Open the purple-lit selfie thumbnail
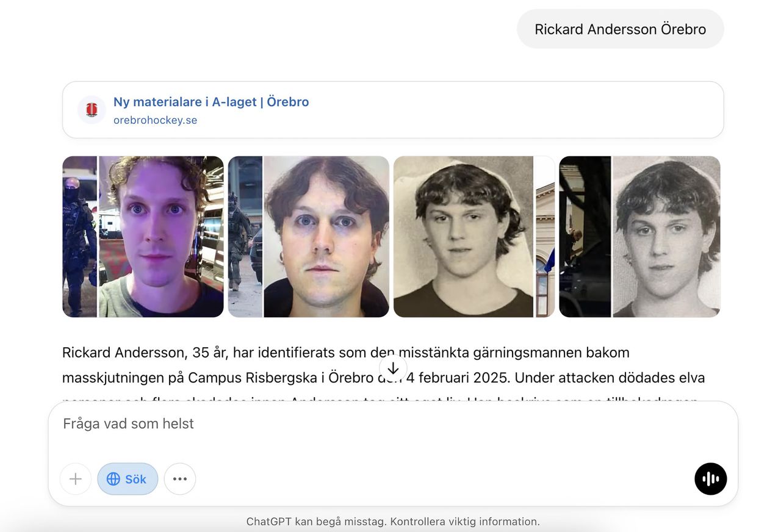Screen dimensions: 781x532 point(161,237)
